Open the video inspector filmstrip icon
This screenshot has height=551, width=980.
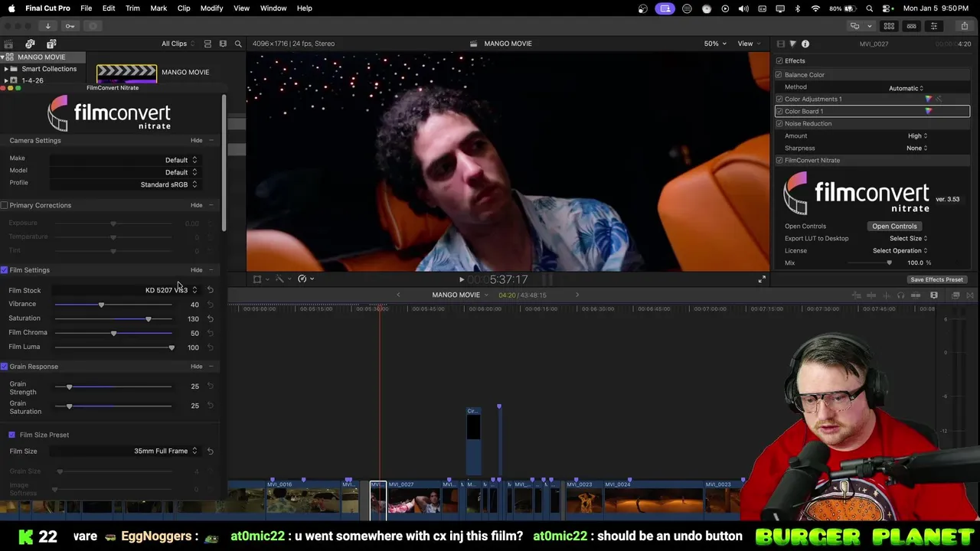[780, 44]
